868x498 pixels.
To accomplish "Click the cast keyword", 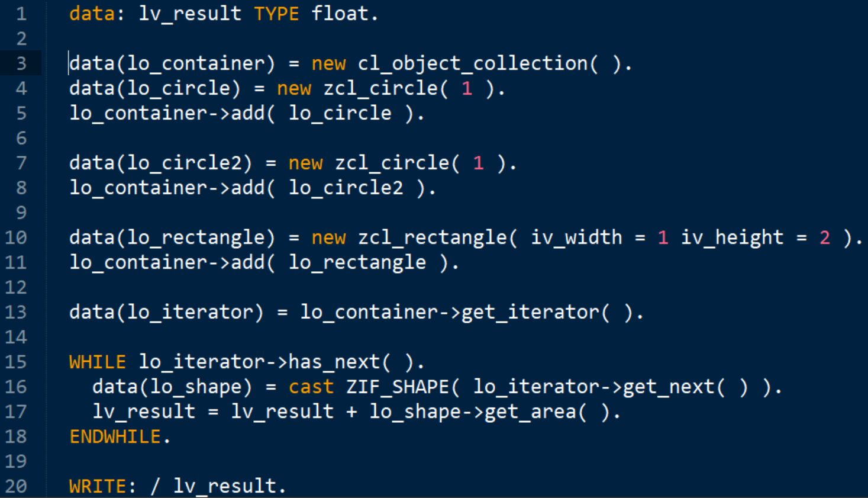I will [x=311, y=387].
